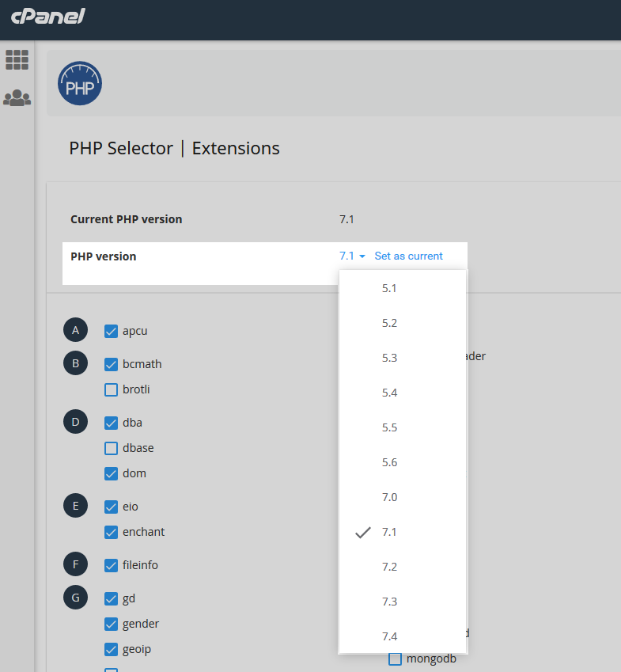621x672 pixels.
Task: Select the checked 7.1 version option
Action: point(403,532)
